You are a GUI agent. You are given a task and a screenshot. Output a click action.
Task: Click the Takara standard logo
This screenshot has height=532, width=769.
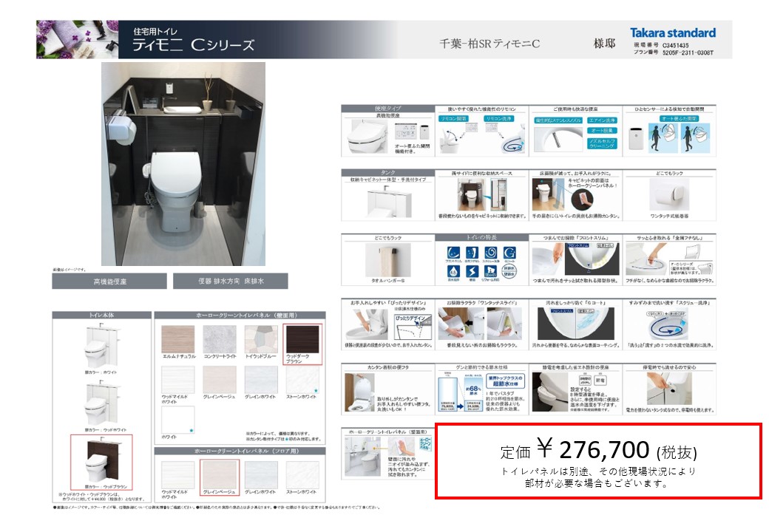pos(672,33)
